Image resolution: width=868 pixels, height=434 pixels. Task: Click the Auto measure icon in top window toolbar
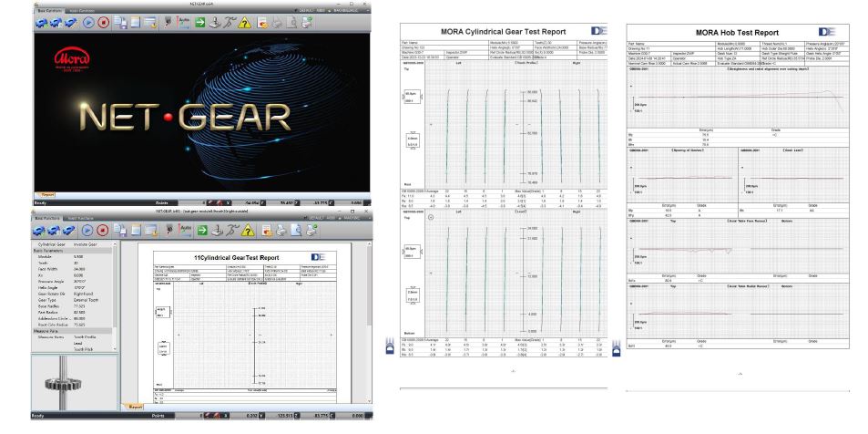tap(184, 23)
